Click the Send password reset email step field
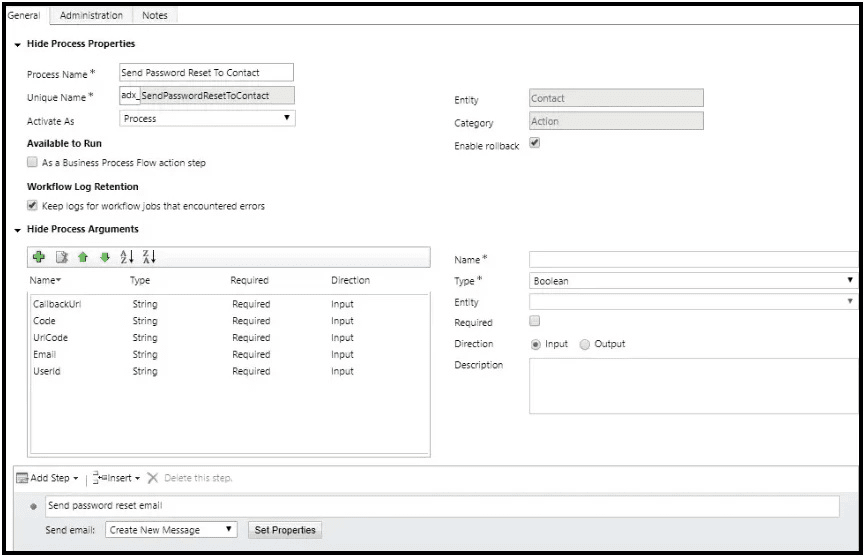This screenshot has height=557, width=865. tap(442, 506)
